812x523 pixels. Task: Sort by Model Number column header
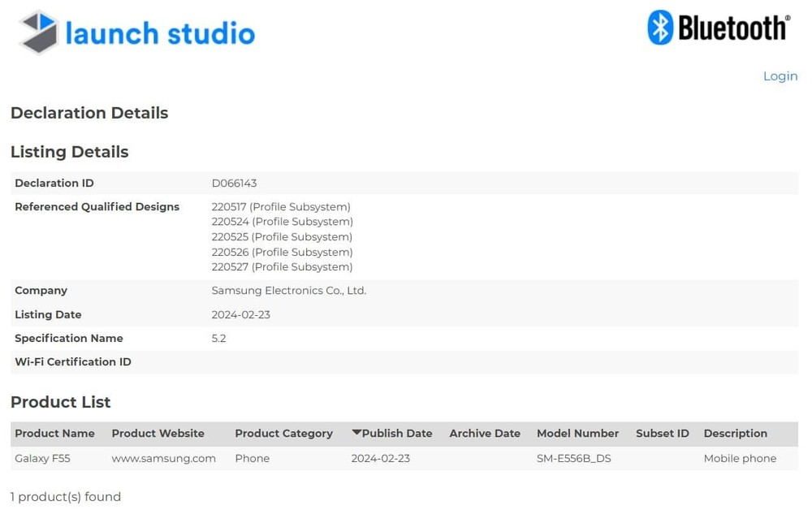pos(577,434)
